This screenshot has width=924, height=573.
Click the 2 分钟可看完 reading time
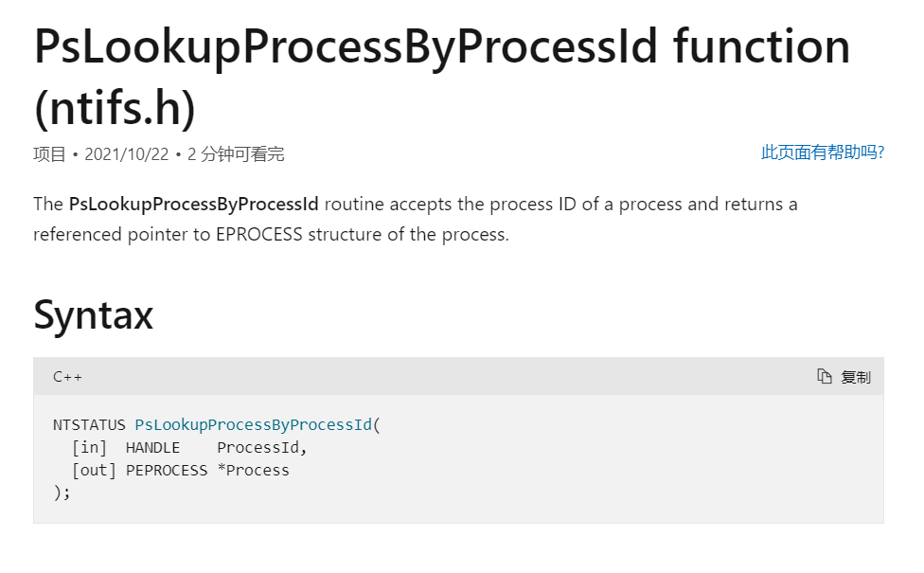(236, 154)
